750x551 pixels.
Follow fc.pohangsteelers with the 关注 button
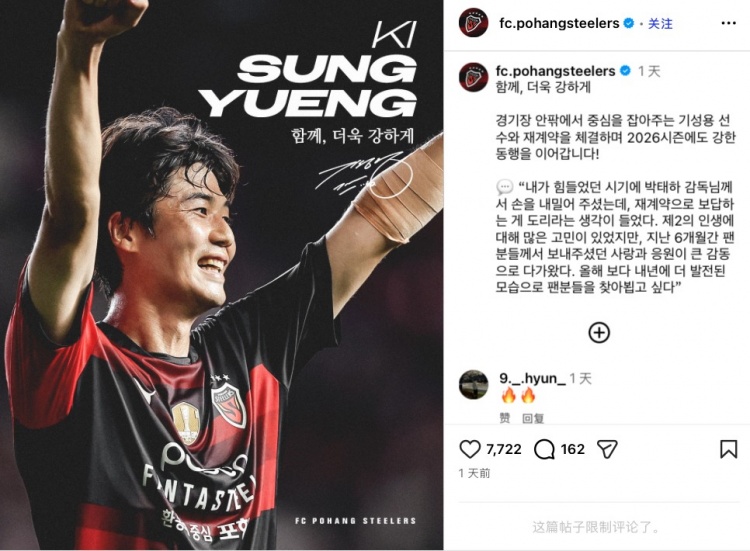(x=660, y=23)
